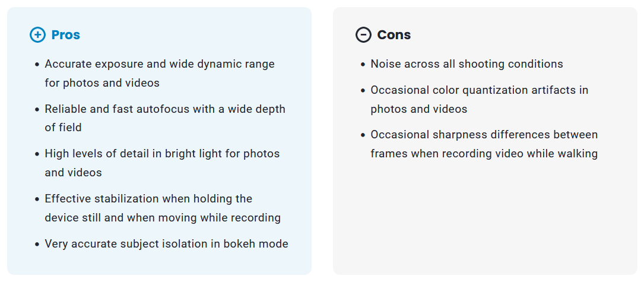Click the bullet before 'Noise across all'
Image resolution: width=644 pixels, height=282 pixels.
(x=363, y=64)
